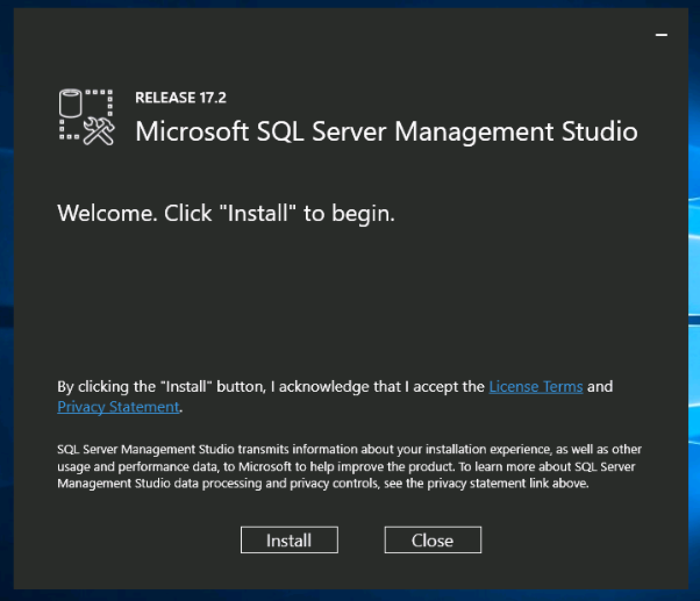Click the desktop strip beneath the installer
This screenshot has height=601, width=700.
(349, 596)
